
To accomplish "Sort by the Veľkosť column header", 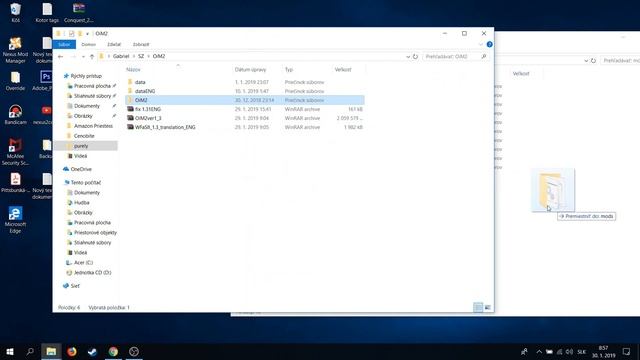I will click(x=343, y=70).
